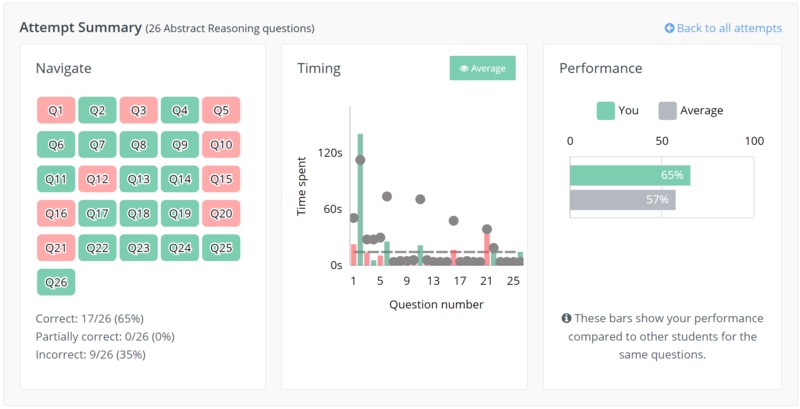Open question Q14 tile

click(x=180, y=179)
